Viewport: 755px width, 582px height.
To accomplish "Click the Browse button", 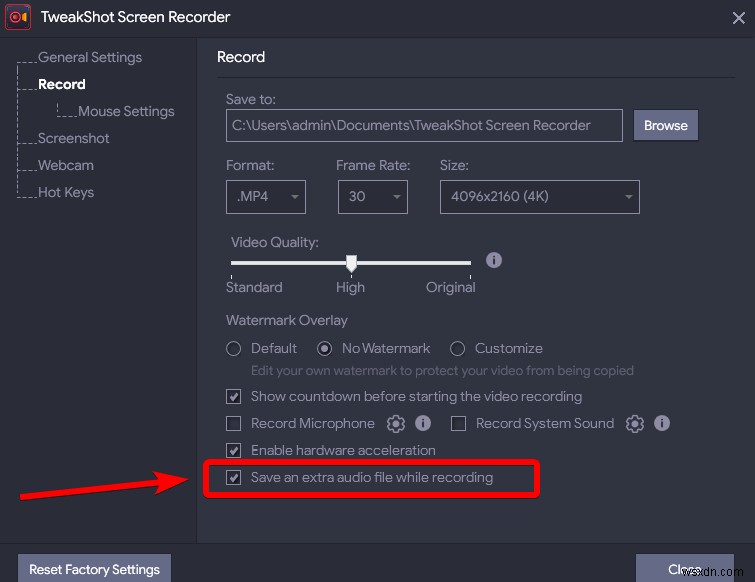I will pyautogui.click(x=665, y=126).
